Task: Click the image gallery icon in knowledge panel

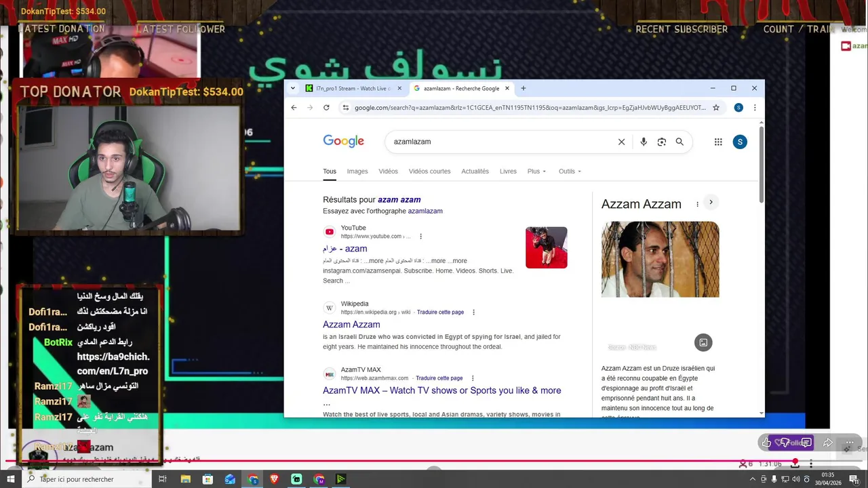Action: point(703,343)
